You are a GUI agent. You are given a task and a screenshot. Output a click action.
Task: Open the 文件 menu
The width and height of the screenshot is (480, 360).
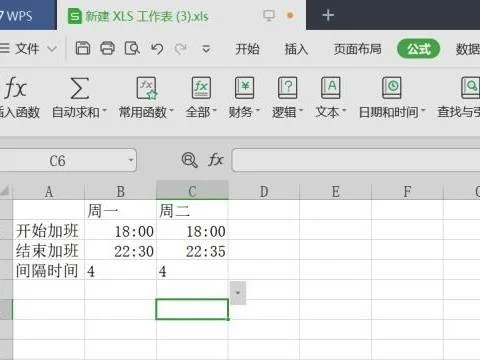point(27,49)
